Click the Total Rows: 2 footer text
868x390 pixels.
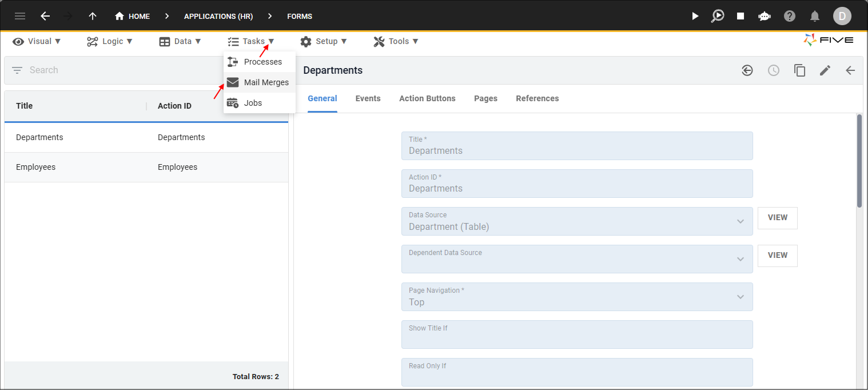(x=256, y=377)
